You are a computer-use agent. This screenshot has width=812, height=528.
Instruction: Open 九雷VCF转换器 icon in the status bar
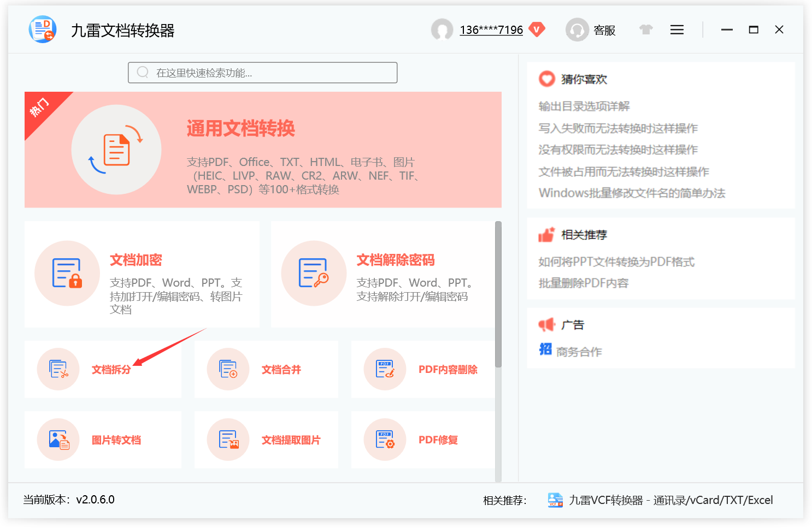point(554,500)
